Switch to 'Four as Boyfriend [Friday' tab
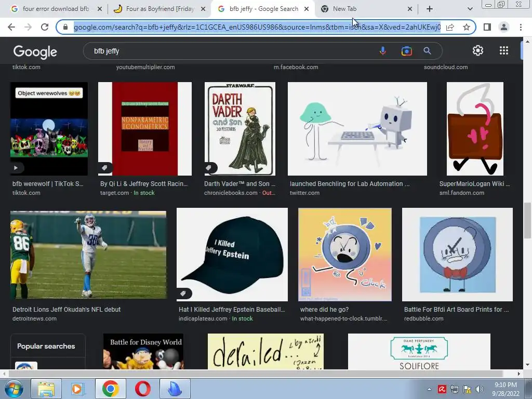 pyautogui.click(x=160, y=9)
